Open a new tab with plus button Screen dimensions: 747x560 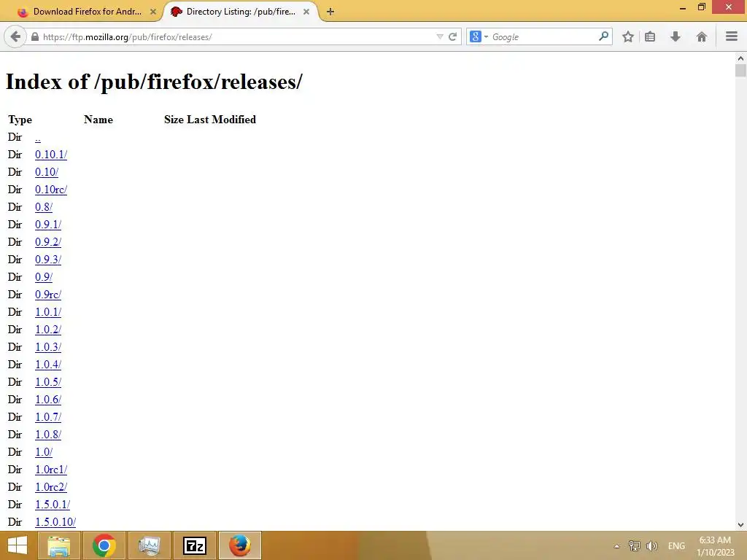tap(330, 12)
